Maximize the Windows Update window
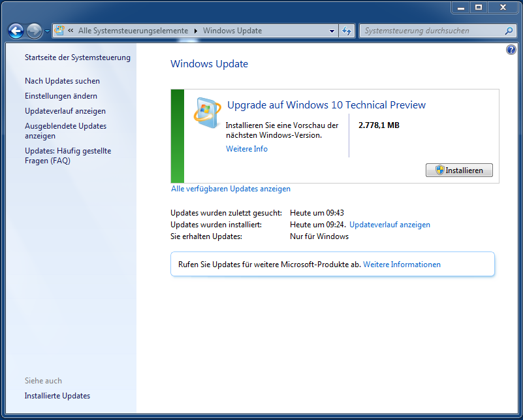This screenshot has height=420, width=523. [479, 7]
